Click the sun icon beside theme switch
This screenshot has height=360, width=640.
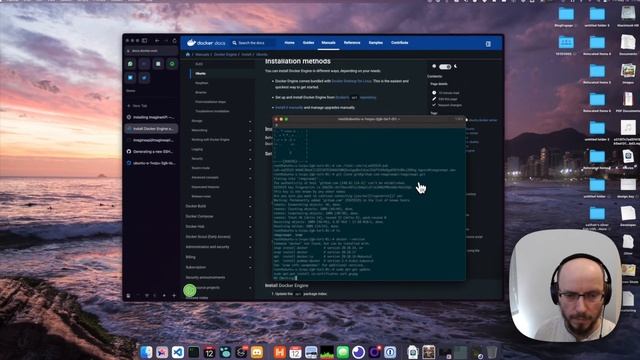point(434,66)
